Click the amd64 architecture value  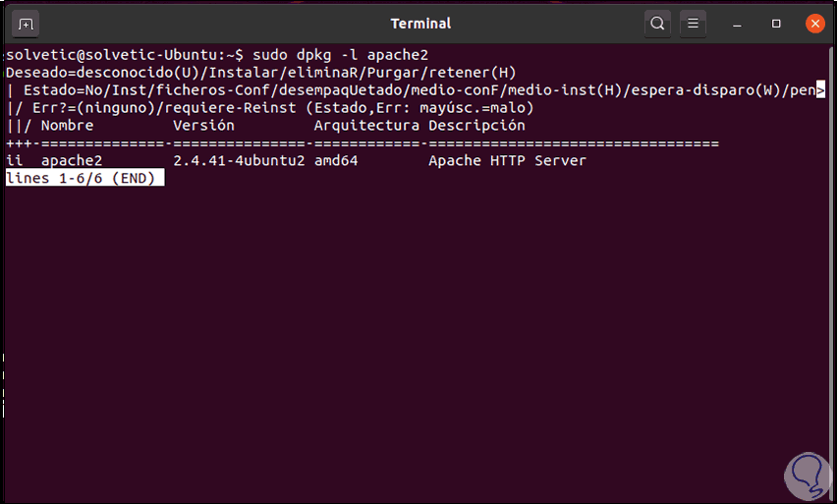pyautogui.click(x=335, y=161)
